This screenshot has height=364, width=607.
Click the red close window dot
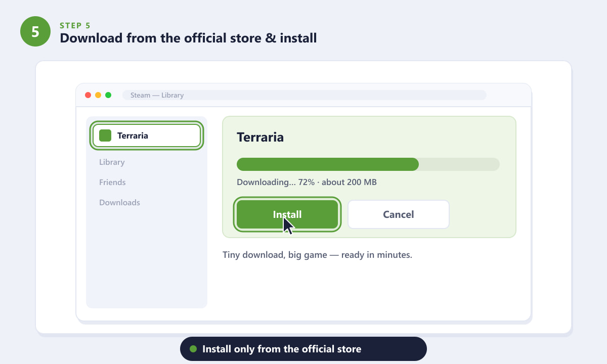88,95
